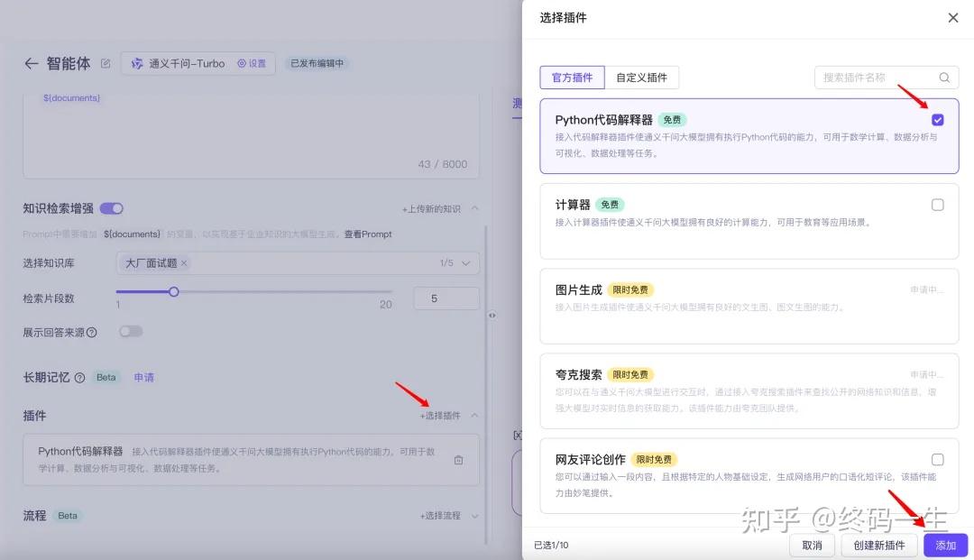Screen dimensions: 974x560
Task: Click the edit pencil icon next to 智能体
Action: (x=106, y=63)
